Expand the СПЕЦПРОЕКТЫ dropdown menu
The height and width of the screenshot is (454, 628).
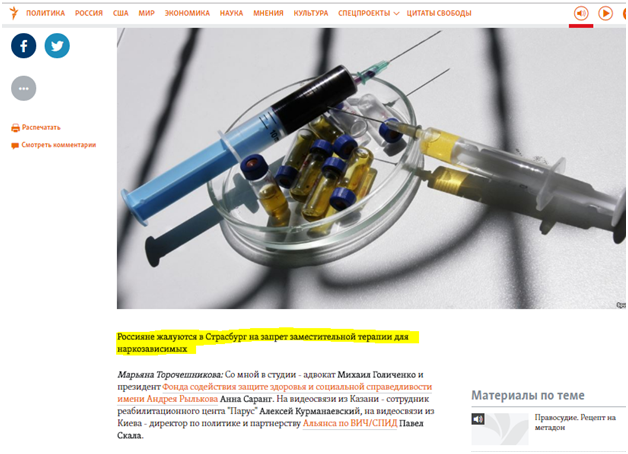[x=368, y=13]
